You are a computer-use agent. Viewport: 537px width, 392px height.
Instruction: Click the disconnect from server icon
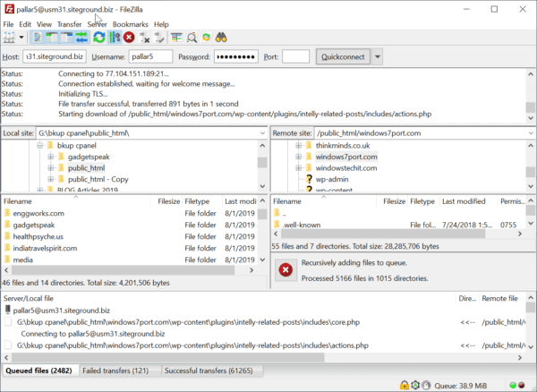click(x=145, y=38)
